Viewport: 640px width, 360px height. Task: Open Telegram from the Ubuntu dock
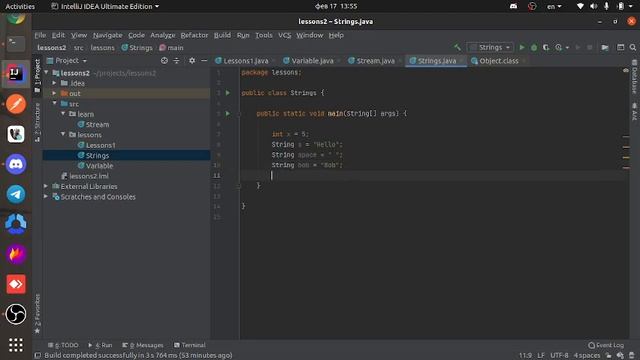[x=16, y=194]
